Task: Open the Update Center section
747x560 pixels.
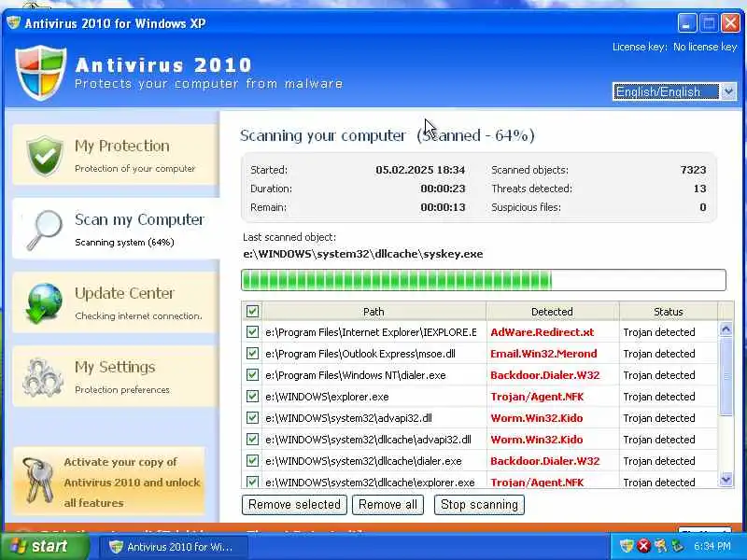Action: (115, 302)
